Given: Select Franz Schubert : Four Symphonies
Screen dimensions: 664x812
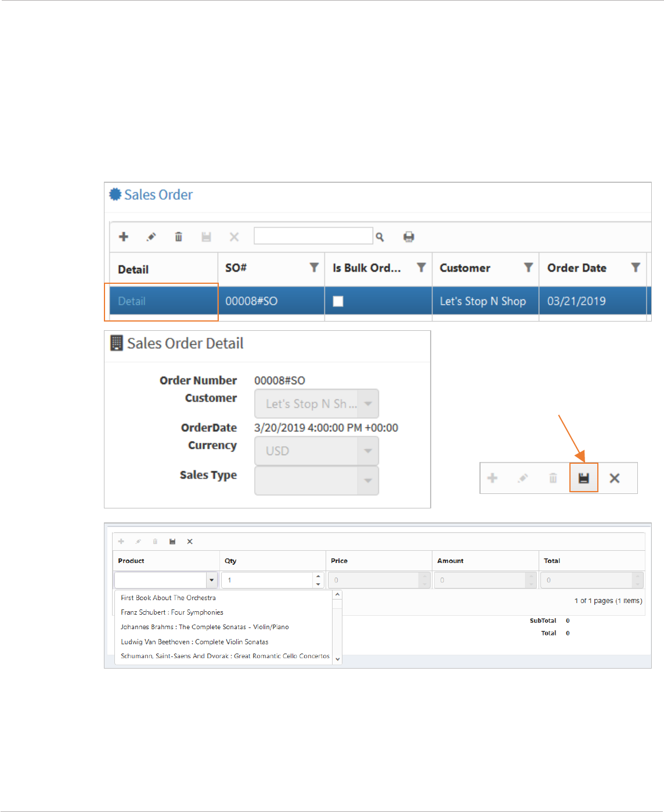Looking at the screenshot, I should point(172,612).
